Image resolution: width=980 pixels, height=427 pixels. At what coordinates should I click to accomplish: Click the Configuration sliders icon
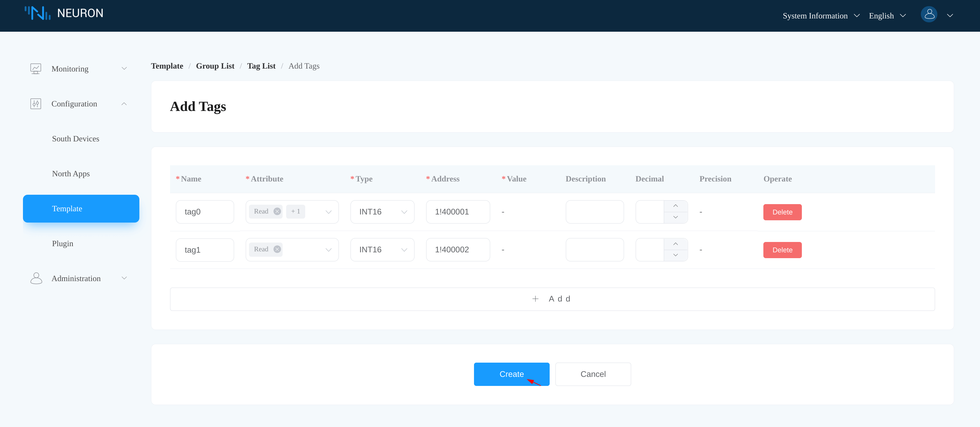pyautogui.click(x=35, y=104)
